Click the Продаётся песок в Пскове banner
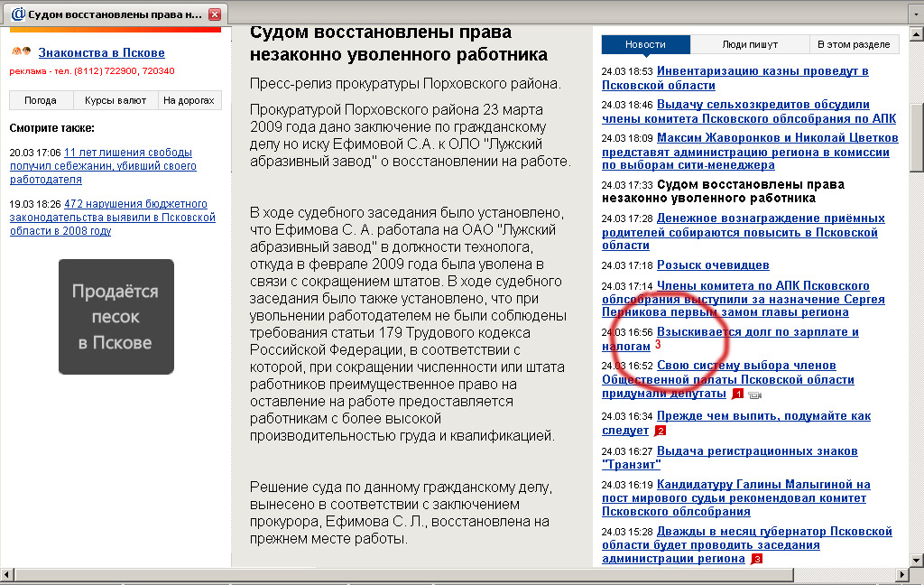The image size is (924, 585). [116, 317]
